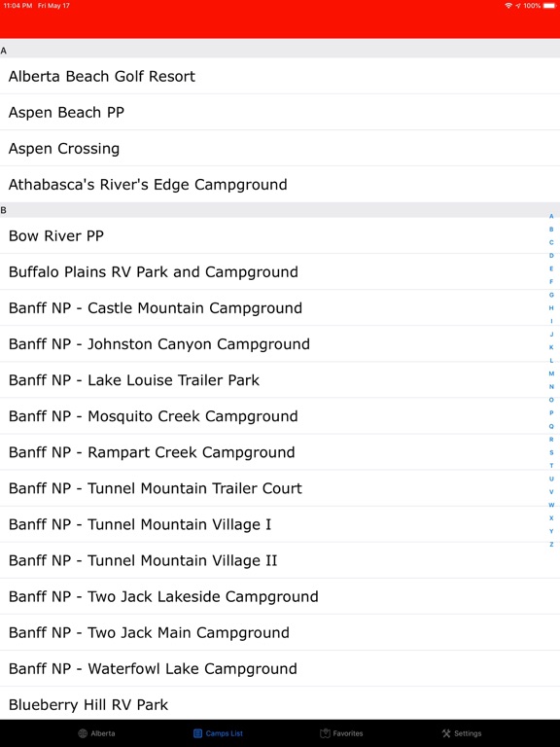The height and width of the screenshot is (747, 560).
Task: Jump to letter G in index
Action: pos(551,295)
